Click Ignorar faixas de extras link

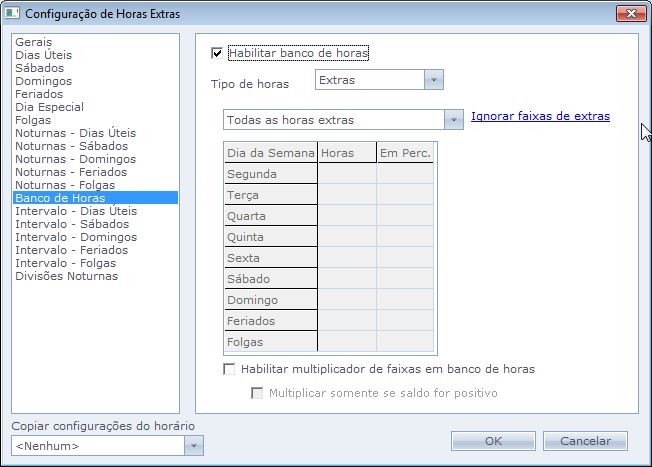click(540, 116)
